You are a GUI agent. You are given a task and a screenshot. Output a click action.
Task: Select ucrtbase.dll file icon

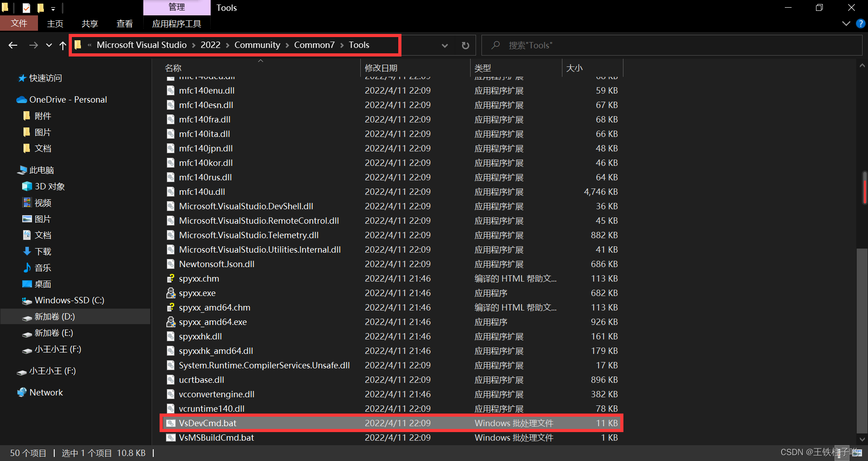click(170, 380)
